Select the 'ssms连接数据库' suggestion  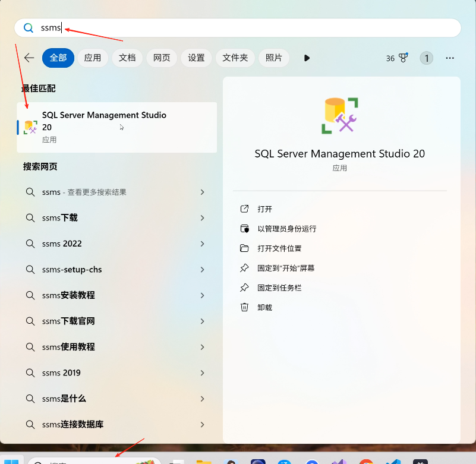pos(117,424)
